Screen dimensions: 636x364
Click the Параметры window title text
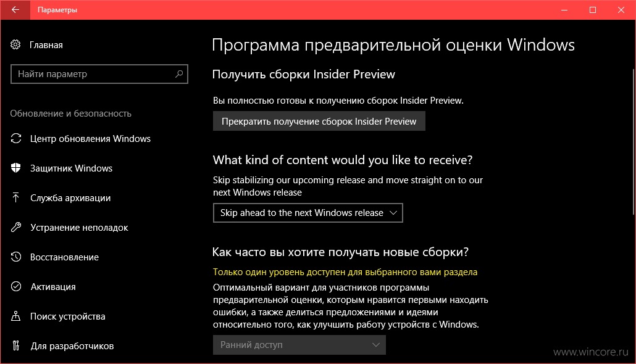[x=57, y=10]
